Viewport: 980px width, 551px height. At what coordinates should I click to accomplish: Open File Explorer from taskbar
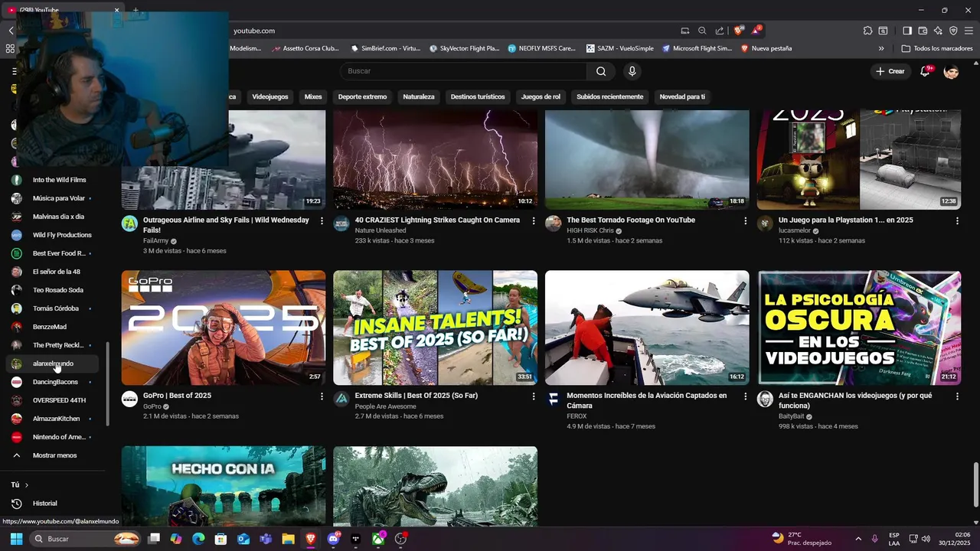(x=288, y=539)
